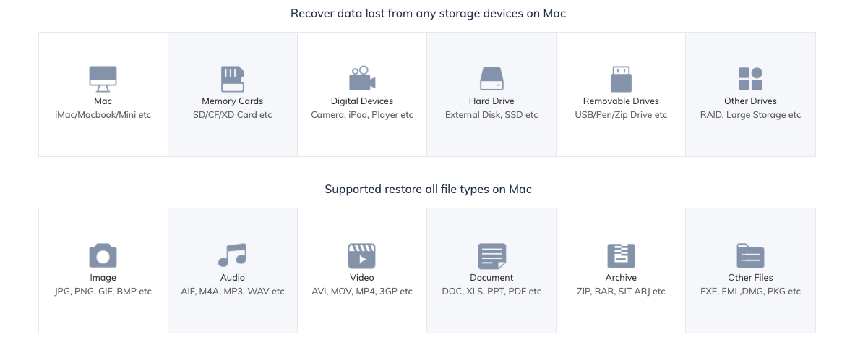Select 'RAID, Large Storage etc' text

tap(750, 115)
